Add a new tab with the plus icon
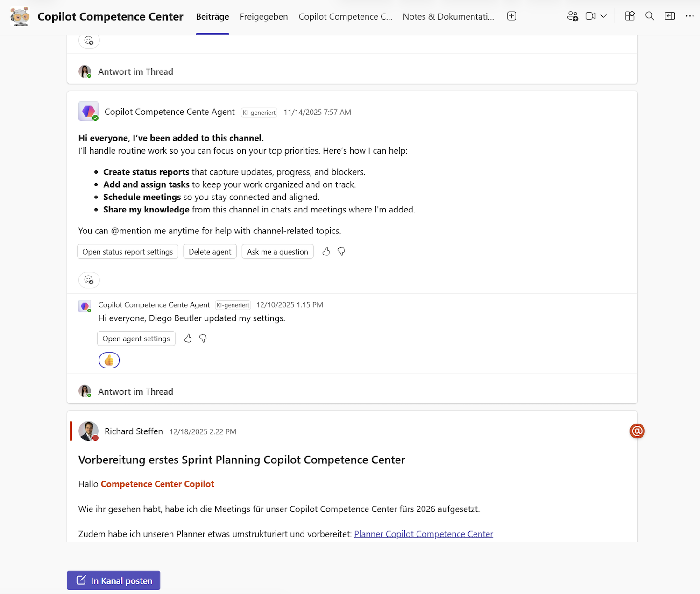 tap(511, 15)
